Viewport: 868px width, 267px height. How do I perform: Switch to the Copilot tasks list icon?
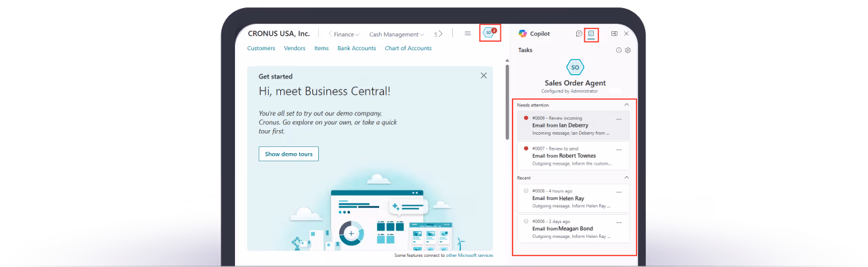tap(591, 33)
